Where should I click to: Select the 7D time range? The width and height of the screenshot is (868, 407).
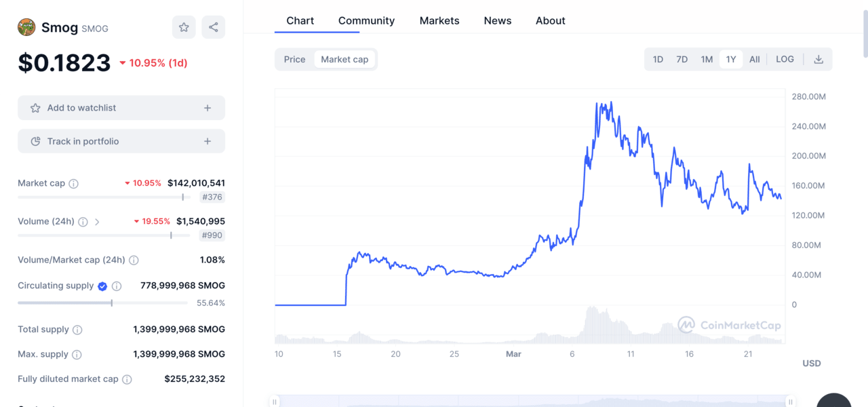[682, 60]
